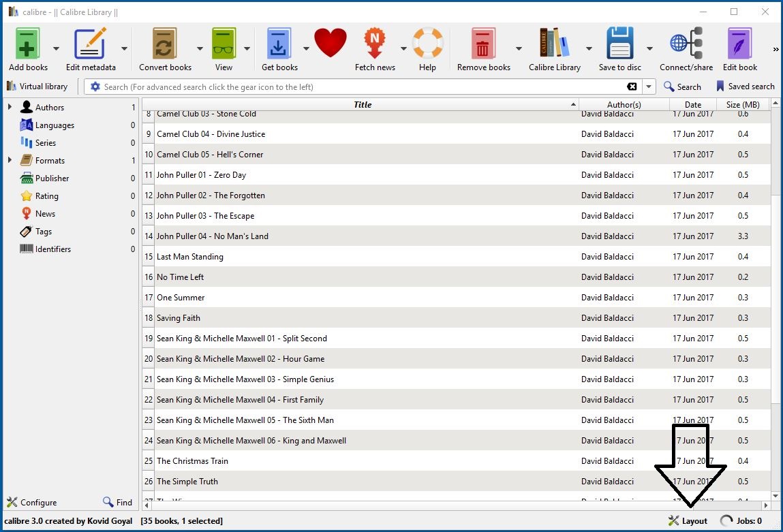Expand the Authors tree node
The width and height of the screenshot is (783, 532).
10,107
